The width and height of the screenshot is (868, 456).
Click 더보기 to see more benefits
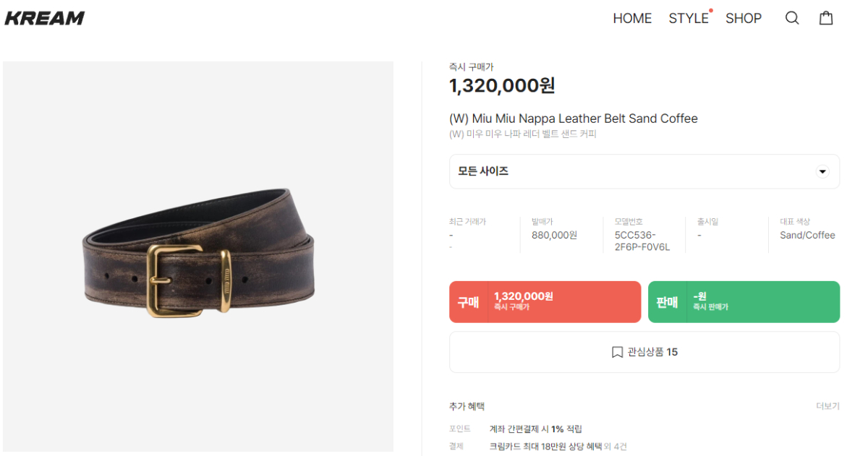tap(827, 406)
